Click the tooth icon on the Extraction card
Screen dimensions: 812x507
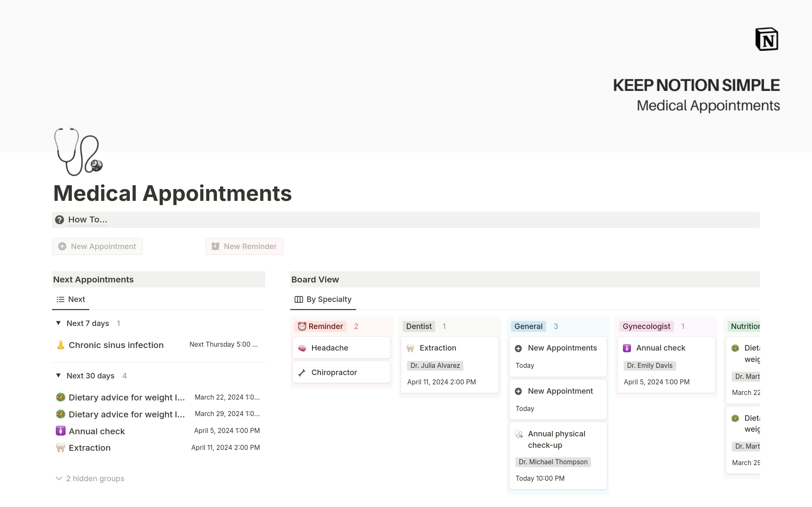pos(410,348)
